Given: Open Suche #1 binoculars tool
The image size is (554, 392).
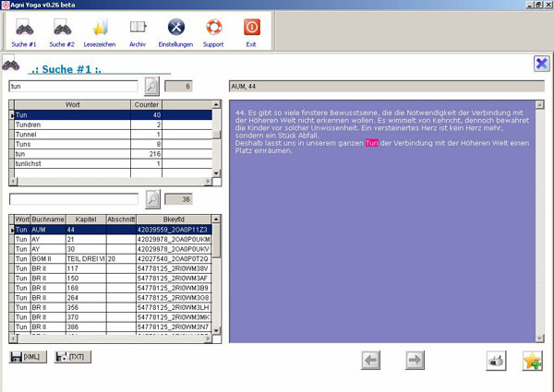Looking at the screenshot, I should click(24, 33).
